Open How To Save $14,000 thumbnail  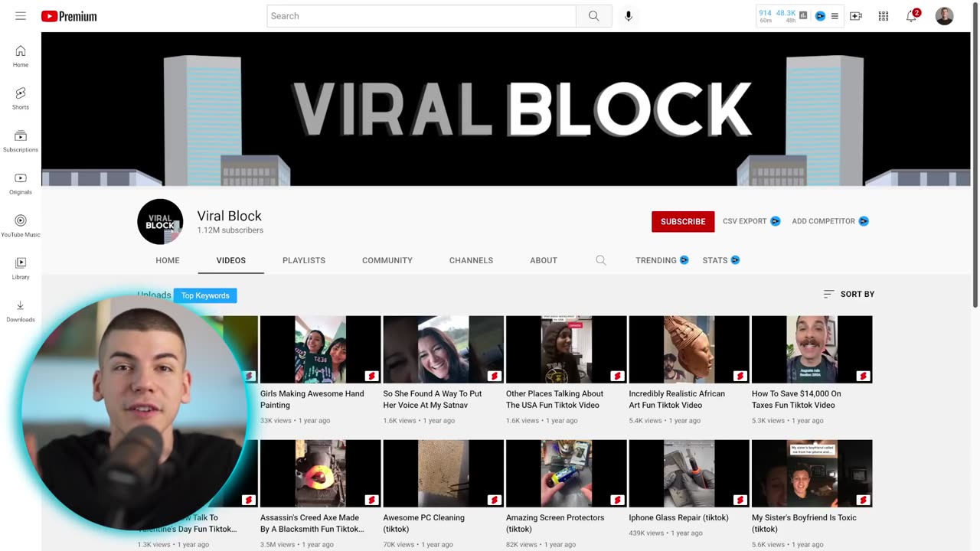(812, 350)
